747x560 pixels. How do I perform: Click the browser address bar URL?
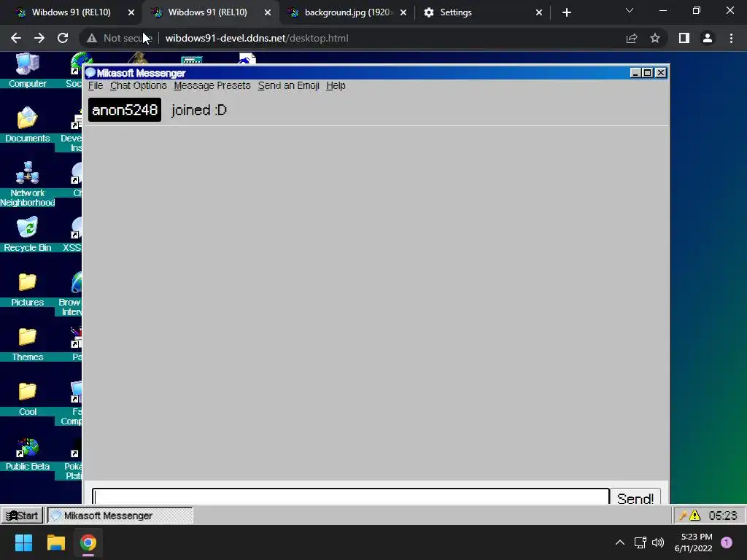pos(257,38)
